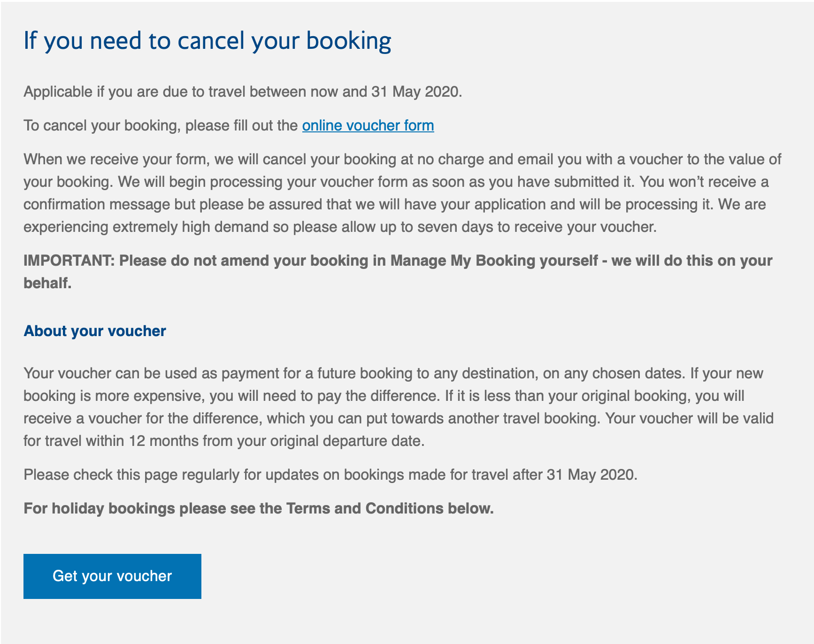Click the 'For holiday bookings' bold text

pyautogui.click(x=99, y=508)
